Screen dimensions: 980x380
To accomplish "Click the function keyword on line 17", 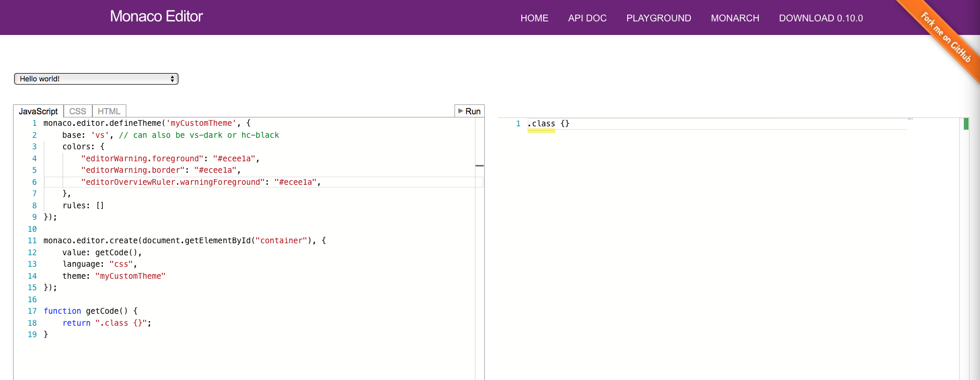I will (x=63, y=311).
